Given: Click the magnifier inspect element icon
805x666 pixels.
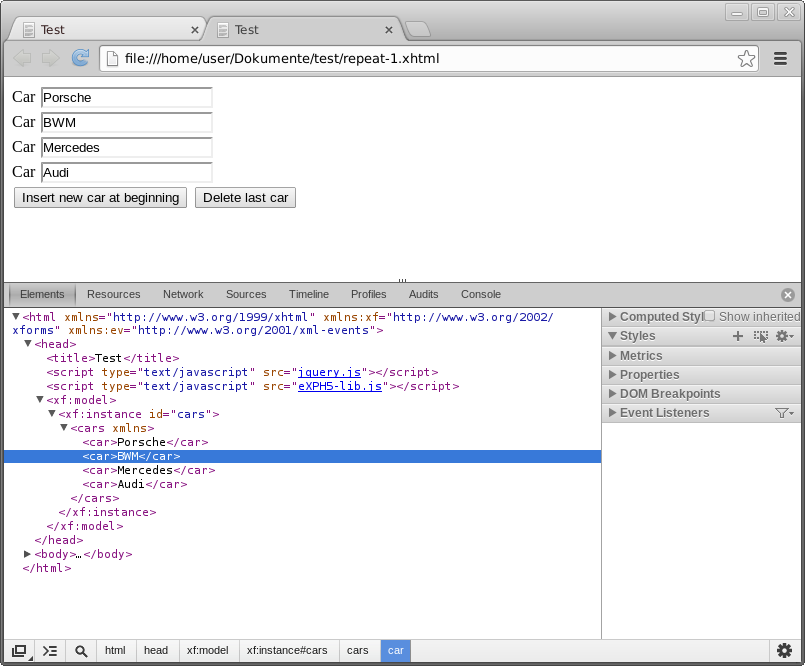Looking at the screenshot, I should [81, 651].
